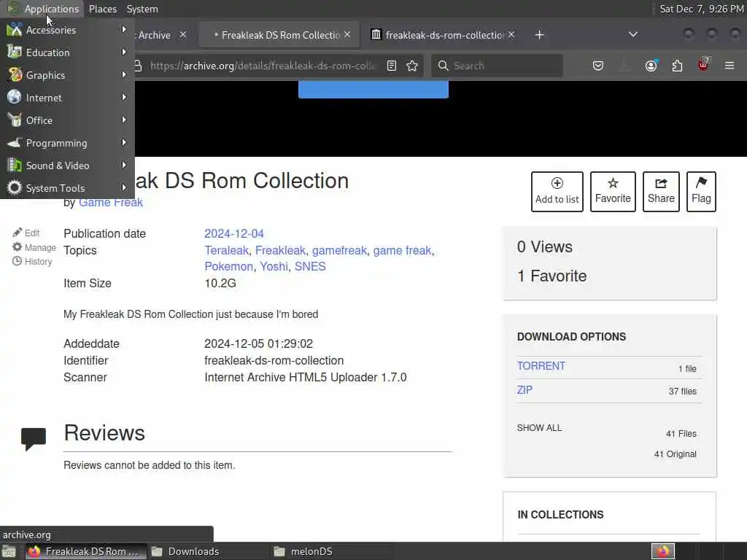
Task: Click the Firefox workspace switcher icon
Action: 663,551
